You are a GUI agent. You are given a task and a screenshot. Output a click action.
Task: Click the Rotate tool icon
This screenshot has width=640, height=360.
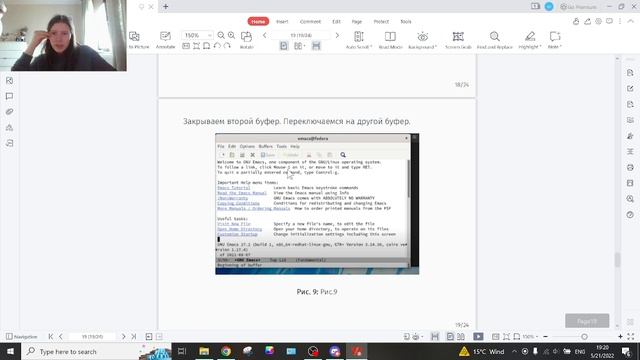[x=246, y=40]
